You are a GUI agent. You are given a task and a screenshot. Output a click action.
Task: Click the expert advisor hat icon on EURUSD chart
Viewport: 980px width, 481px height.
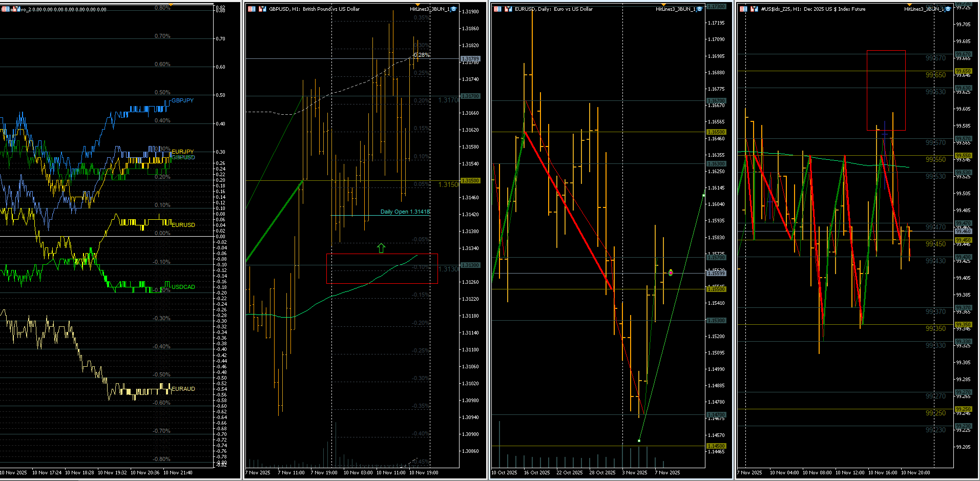699,9
